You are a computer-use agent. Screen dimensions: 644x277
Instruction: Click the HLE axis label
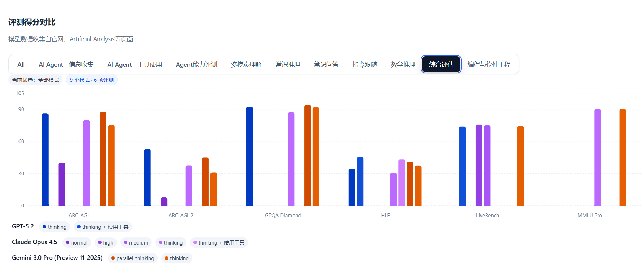point(385,216)
